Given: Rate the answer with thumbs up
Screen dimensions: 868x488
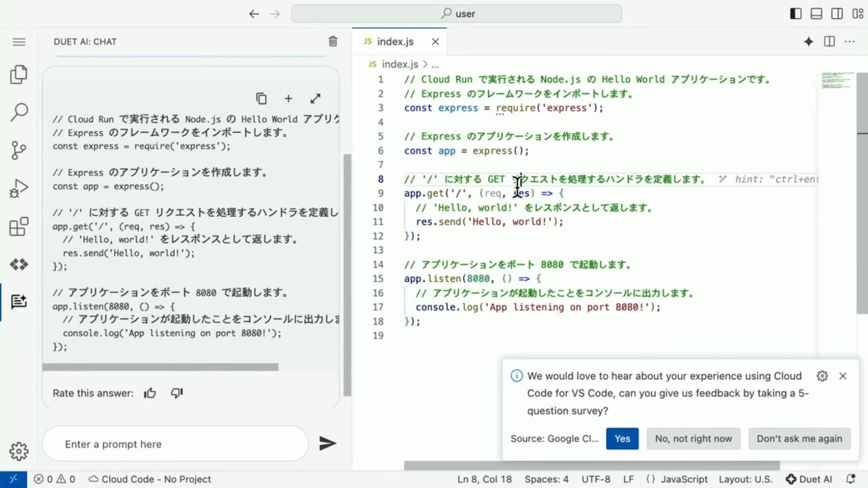Looking at the screenshot, I should pyautogui.click(x=150, y=393).
